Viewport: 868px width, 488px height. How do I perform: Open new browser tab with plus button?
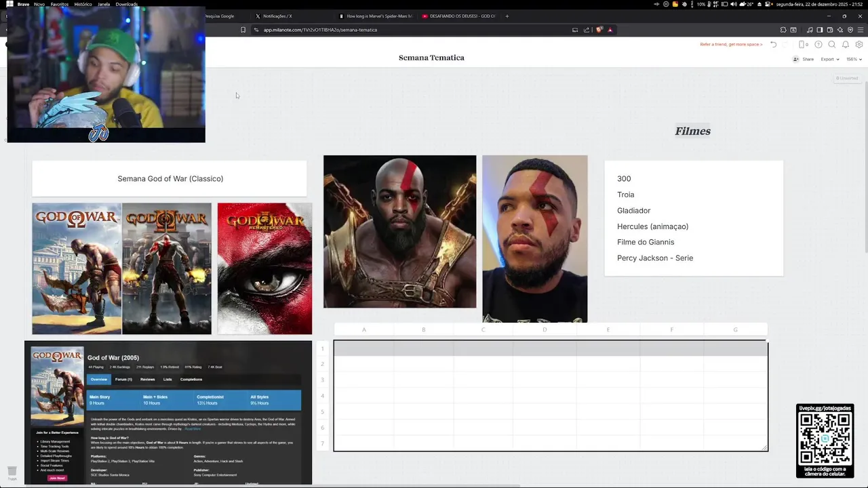507,16
